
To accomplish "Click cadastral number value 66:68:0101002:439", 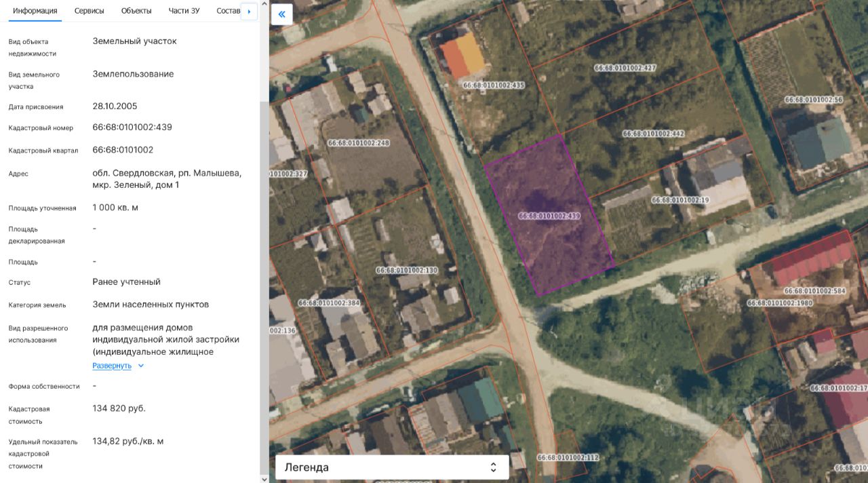I will tap(132, 128).
